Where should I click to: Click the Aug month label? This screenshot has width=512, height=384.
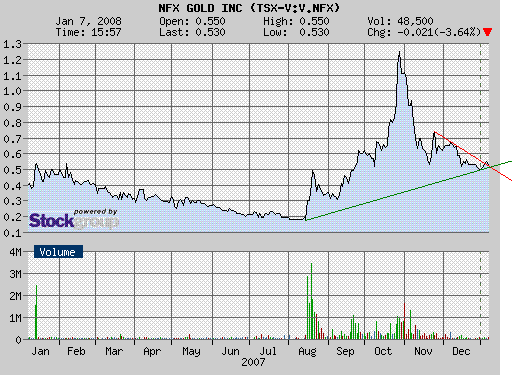click(307, 352)
